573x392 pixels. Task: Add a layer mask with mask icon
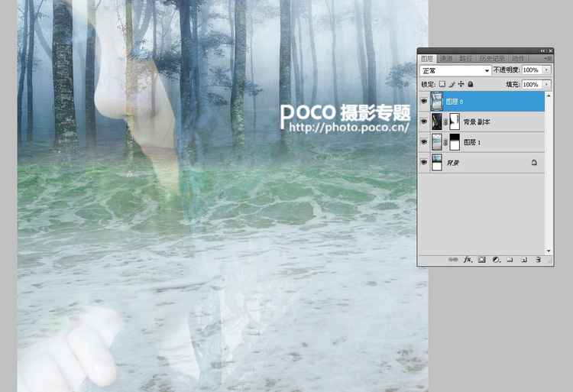coord(481,260)
